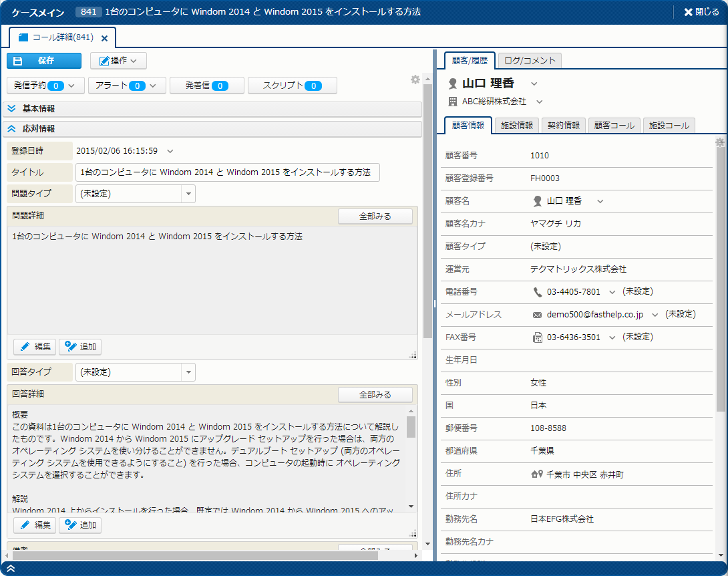The image size is (728, 576).
Task: Collapse the 応対情報 section
Action: point(11,128)
